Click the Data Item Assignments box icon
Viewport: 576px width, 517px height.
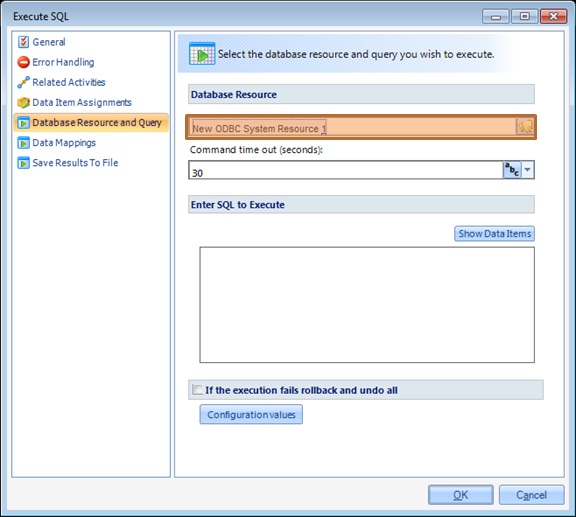[23, 103]
